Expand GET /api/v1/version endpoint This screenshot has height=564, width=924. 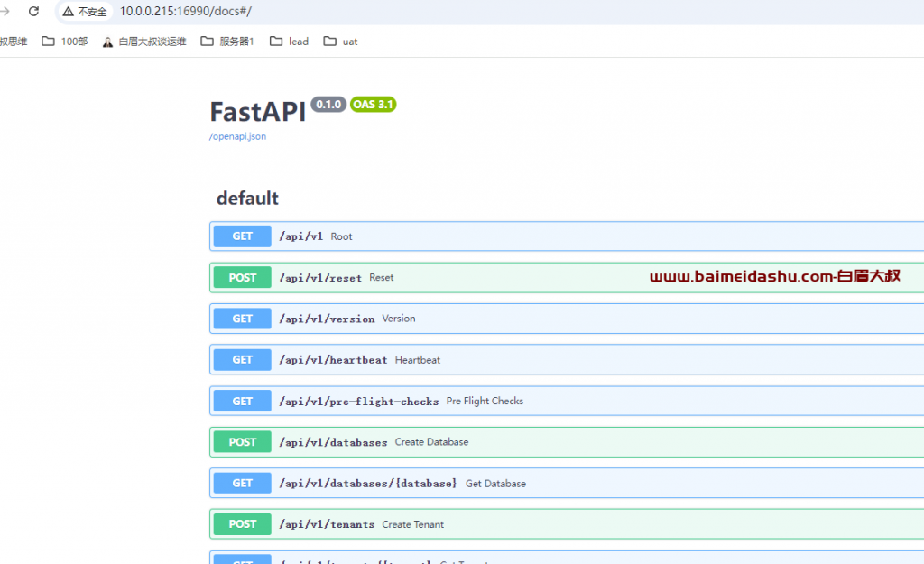[x=541, y=319]
